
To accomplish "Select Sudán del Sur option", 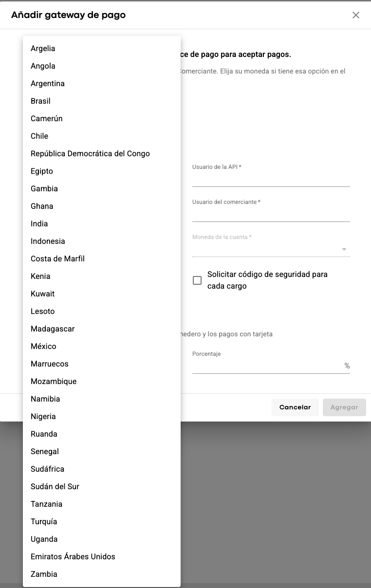I will coord(55,486).
